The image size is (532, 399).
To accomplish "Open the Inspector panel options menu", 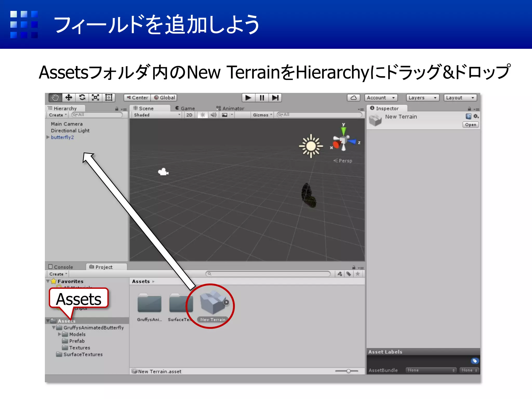I will 476,109.
